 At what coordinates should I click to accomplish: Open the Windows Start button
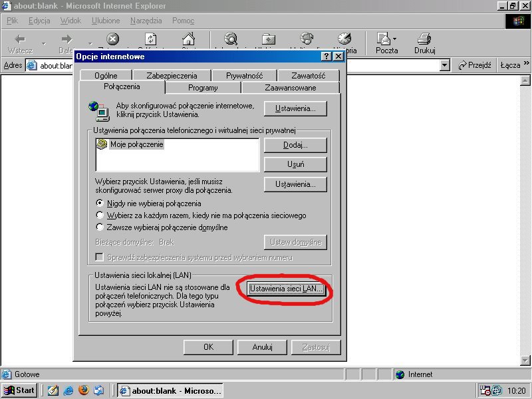[x=19, y=390]
